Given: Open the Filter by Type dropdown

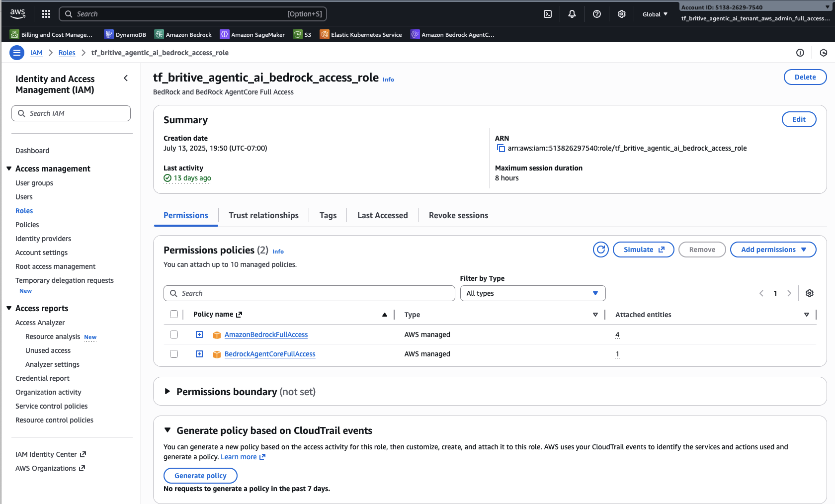Looking at the screenshot, I should pyautogui.click(x=532, y=293).
